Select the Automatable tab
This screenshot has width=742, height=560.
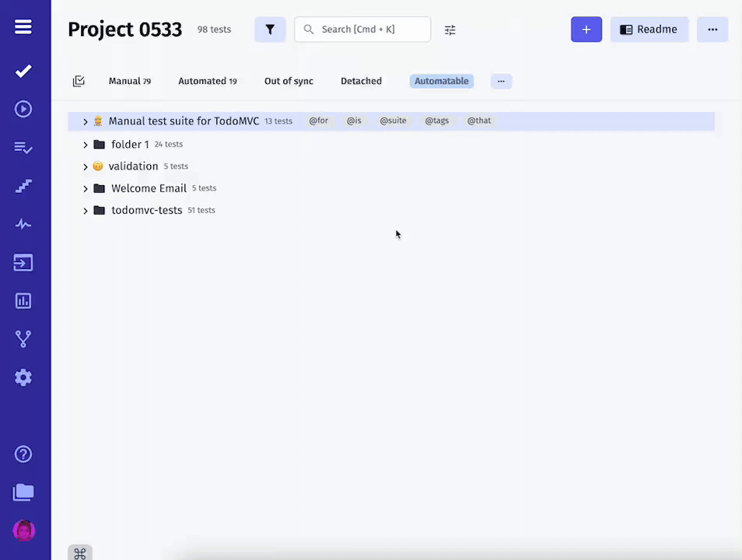pyautogui.click(x=442, y=81)
